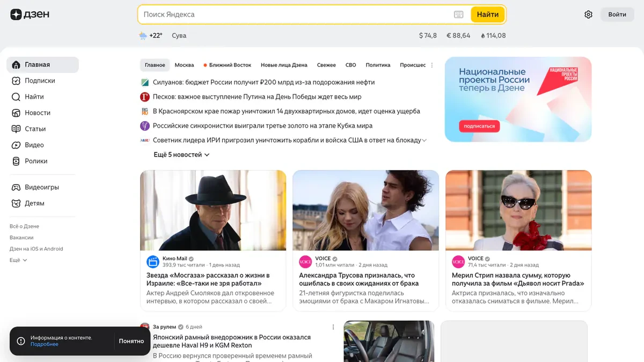Click the source icon beside Песков headline
644x362 pixels.
[x=144, y=97]
